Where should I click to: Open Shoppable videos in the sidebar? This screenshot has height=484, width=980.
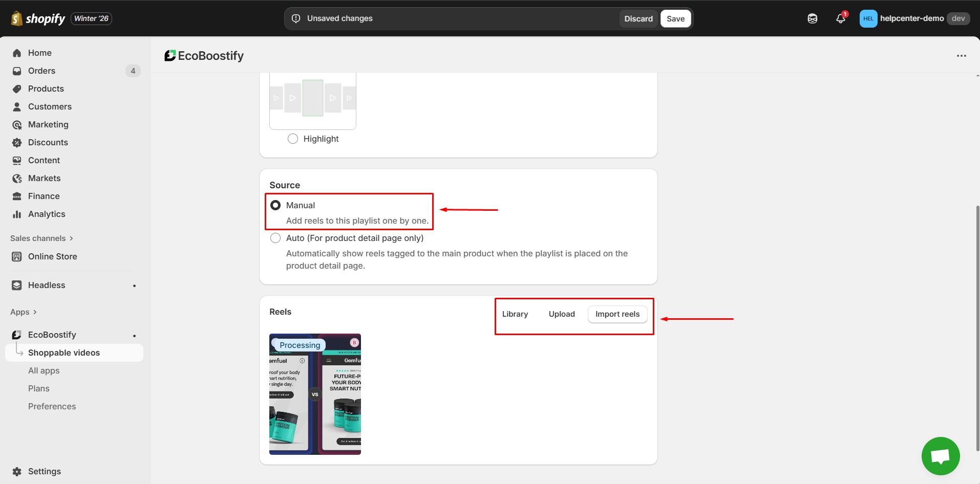64,353
